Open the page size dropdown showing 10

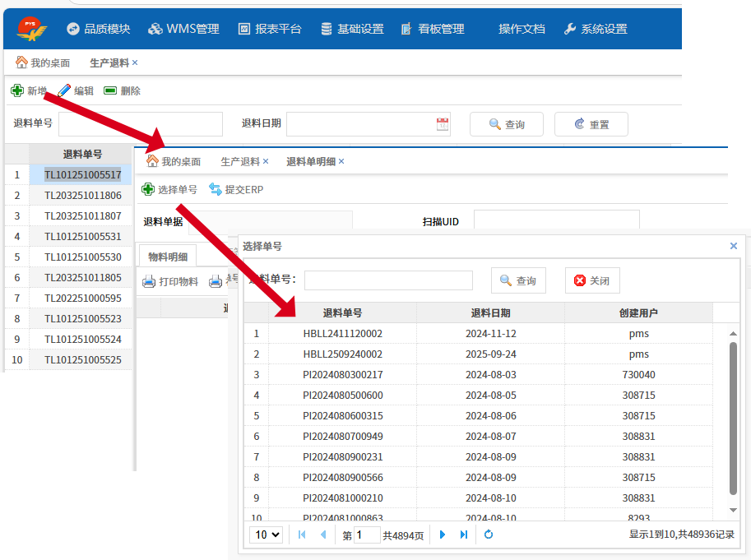tap(266, 535)
